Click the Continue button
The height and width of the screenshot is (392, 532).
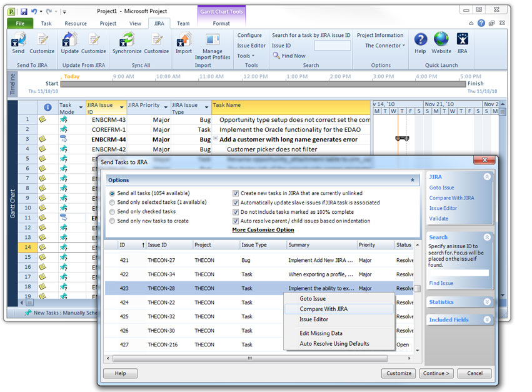[436, 373]
